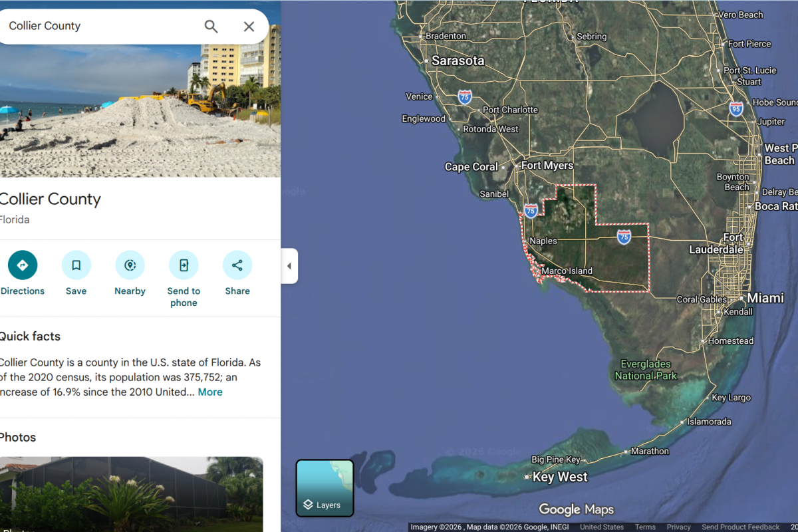Get Directions to Collier County
The width and height of the screenshot is (798, 532).
click(x=23, y=265)
